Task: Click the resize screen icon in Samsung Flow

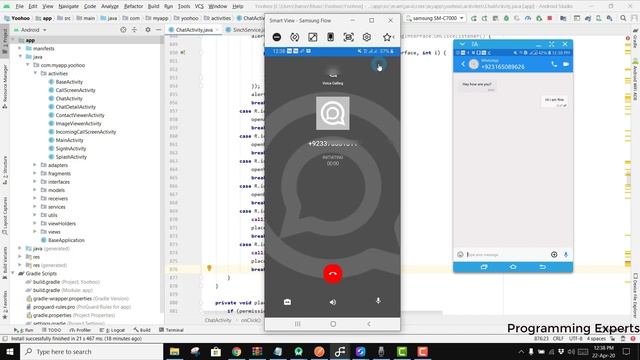Action: tap(313, 37)
